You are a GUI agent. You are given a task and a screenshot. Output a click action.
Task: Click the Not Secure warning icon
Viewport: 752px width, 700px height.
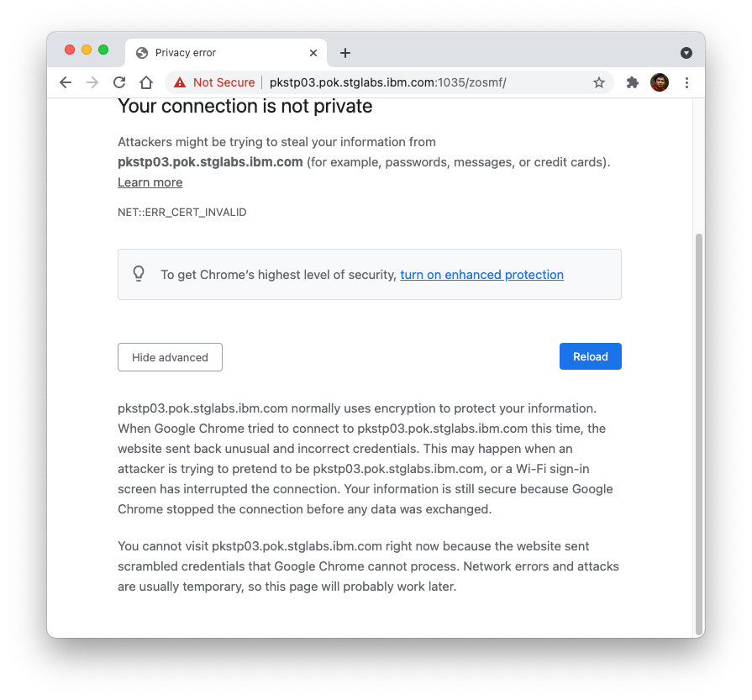coord(179,82)
